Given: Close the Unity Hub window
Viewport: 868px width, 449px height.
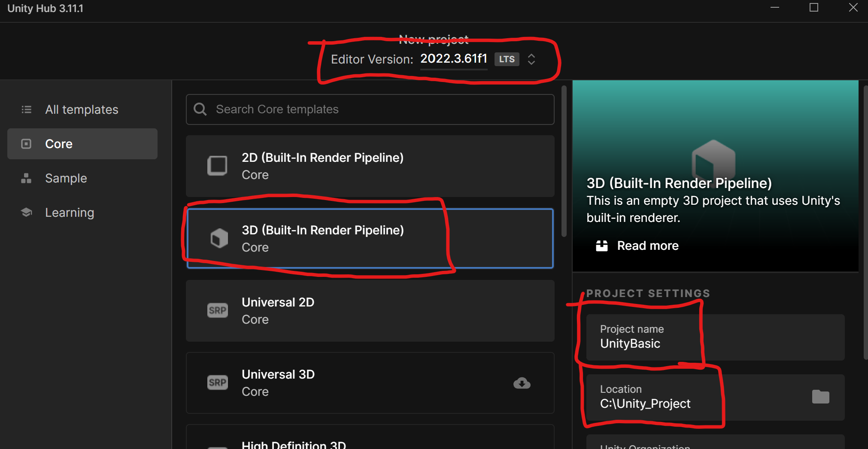Looking at the screenshot, I should (x=853, y=8).
